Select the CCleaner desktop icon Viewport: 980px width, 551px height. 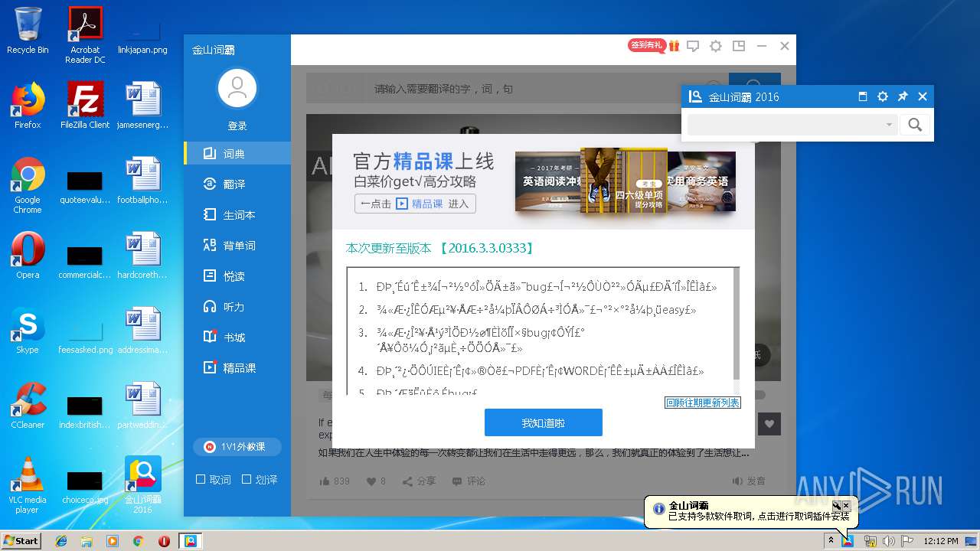(28, 406)
